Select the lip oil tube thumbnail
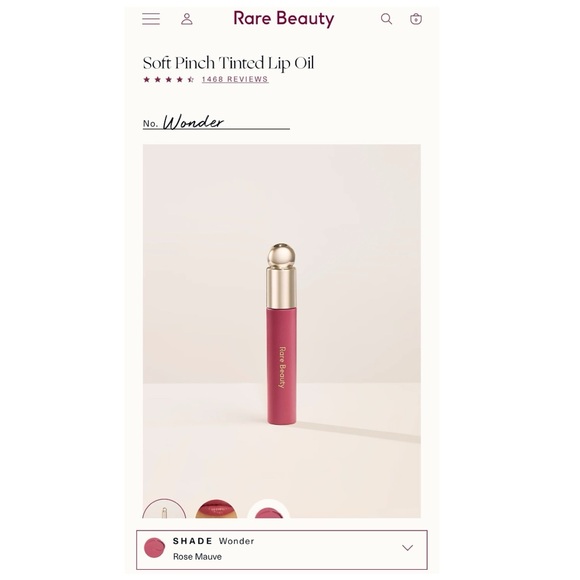Image resolution: width=580 pixels, height=580 pixels. [x=164, y=509]
